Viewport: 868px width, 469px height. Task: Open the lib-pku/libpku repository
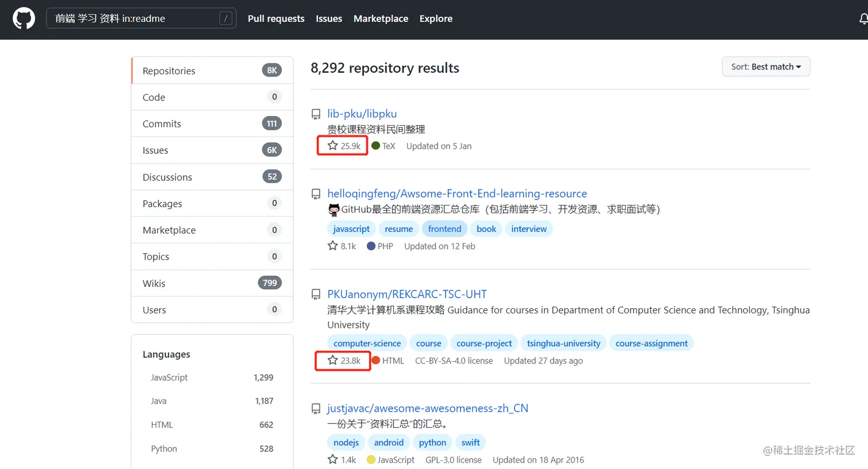362,114
